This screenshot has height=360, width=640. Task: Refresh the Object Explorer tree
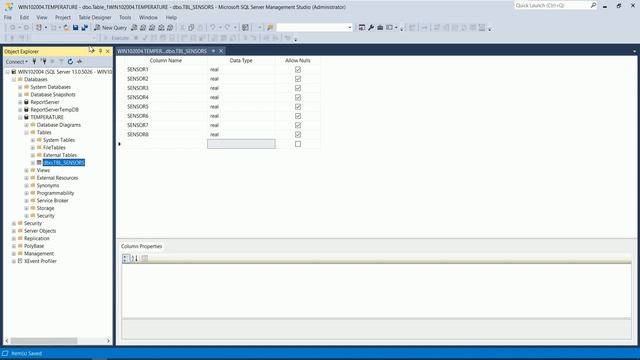[70, 61]
